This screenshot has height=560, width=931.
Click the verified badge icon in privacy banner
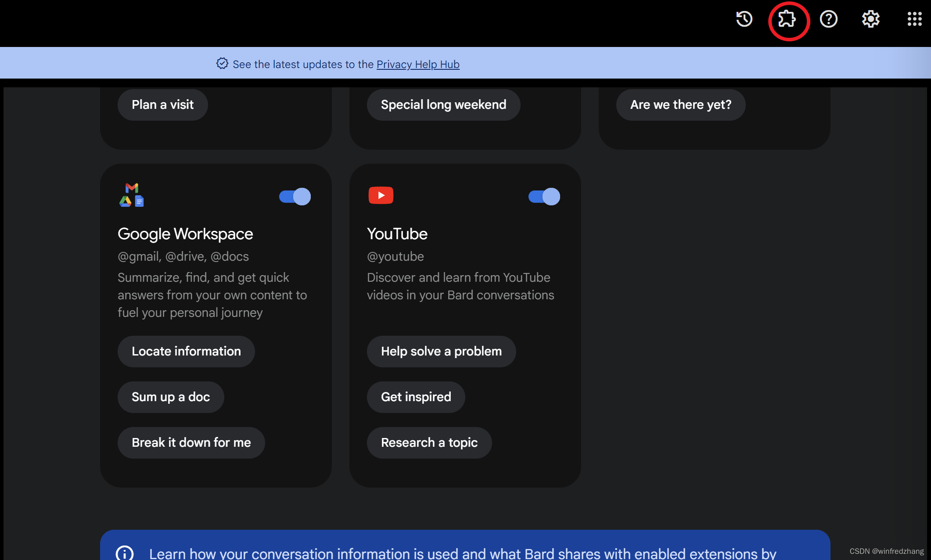click(222, 64)
